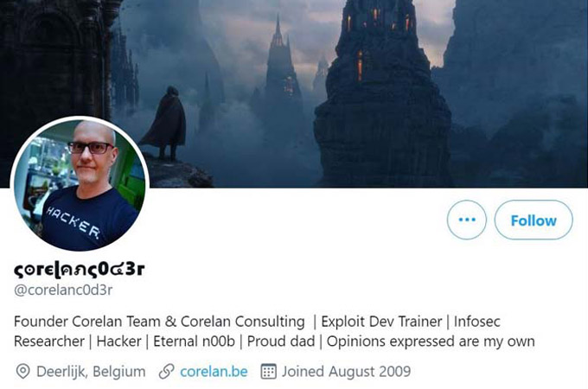
Task: Click the calendar icon beside Joined date
Action: pyautogui.click(x=269, y=371)
